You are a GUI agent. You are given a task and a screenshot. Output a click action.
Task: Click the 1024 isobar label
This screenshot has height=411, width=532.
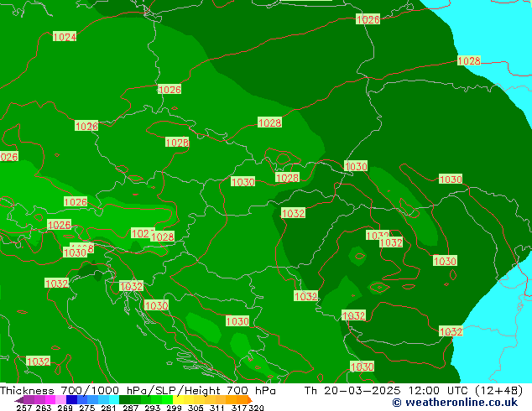tap(65, 36)
